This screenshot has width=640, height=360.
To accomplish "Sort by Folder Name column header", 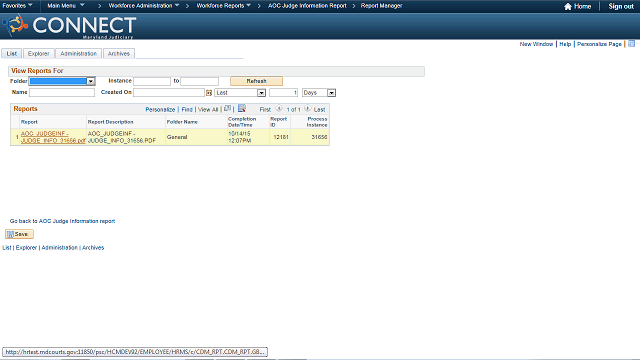I will coord(182,122).
